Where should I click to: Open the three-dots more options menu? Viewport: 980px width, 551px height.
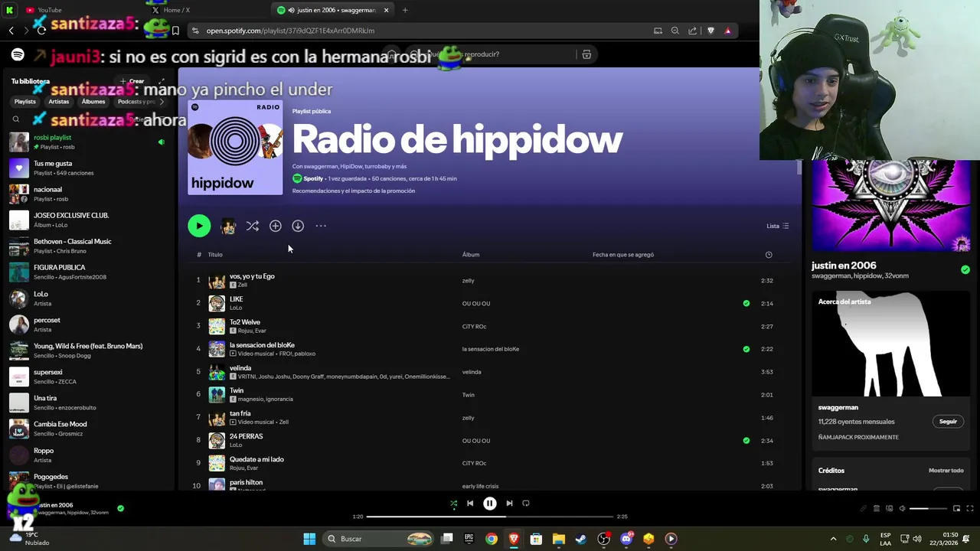point(321,226)
